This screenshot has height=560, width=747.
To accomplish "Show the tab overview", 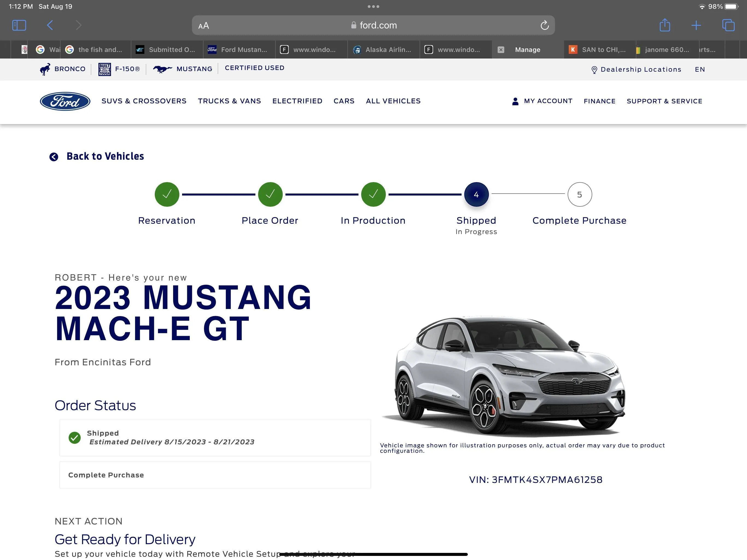I will point(728,25).
